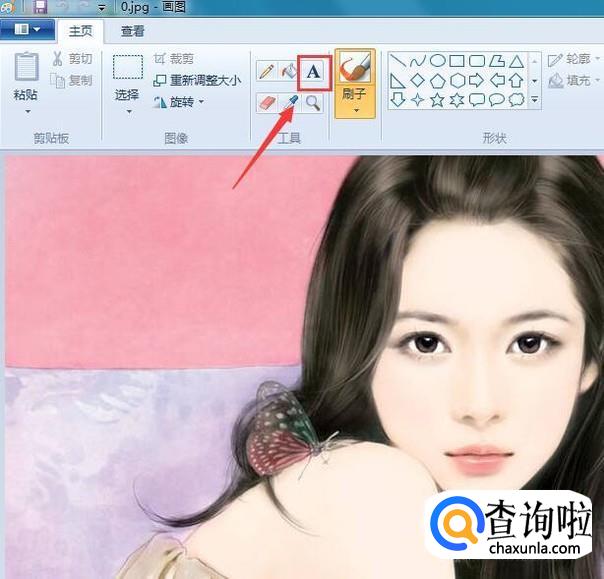Activate the Text tool (A)

[x=314, y=72]
